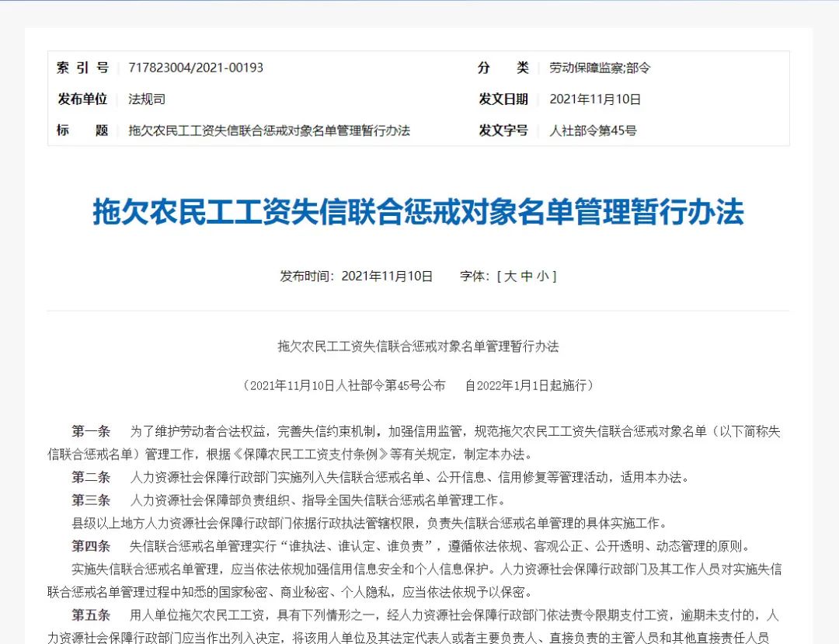The height and width of the screenshot is (644, 839).
Task: Click the title value in the 标题 row
Action: [x=269, y=131]
